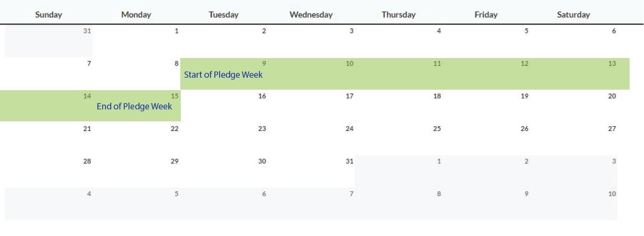Select the Sunday column header
The image size is (644, 236).
coord(48,14)
